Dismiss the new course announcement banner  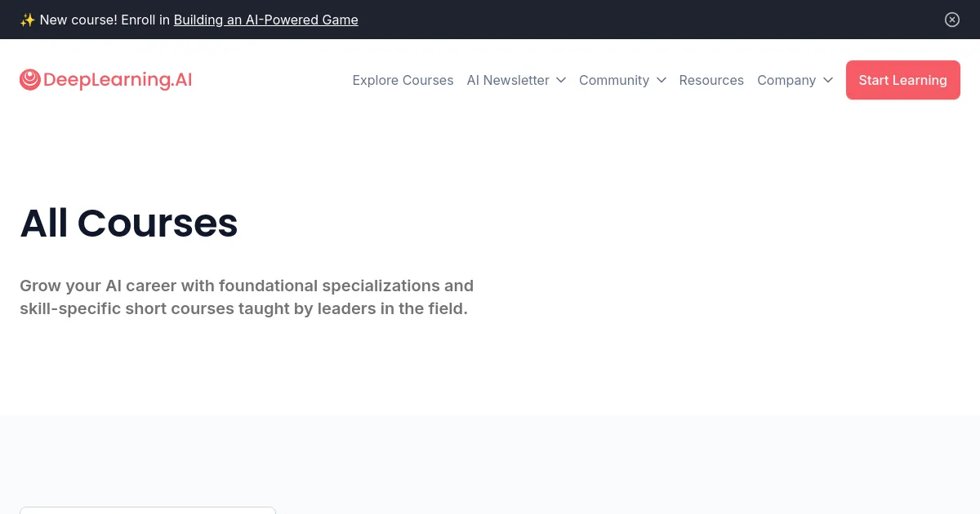click(952, 20)
